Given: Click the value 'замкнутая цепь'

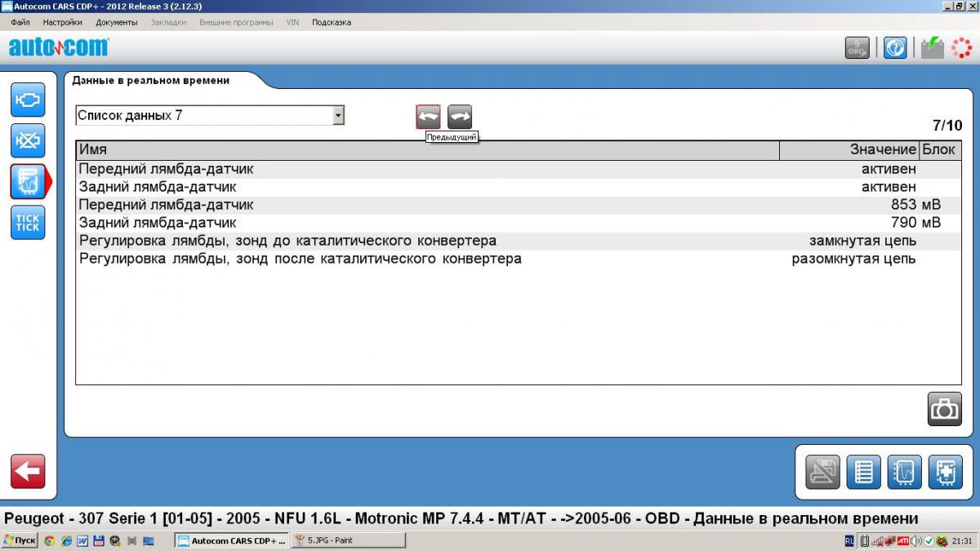Looking at the screenshot, I should pos(862,241).
